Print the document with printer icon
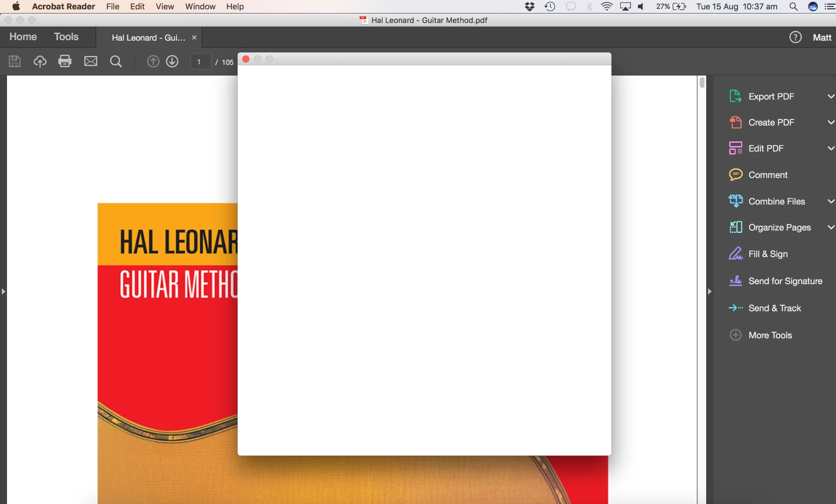 (x=65, y=61)
